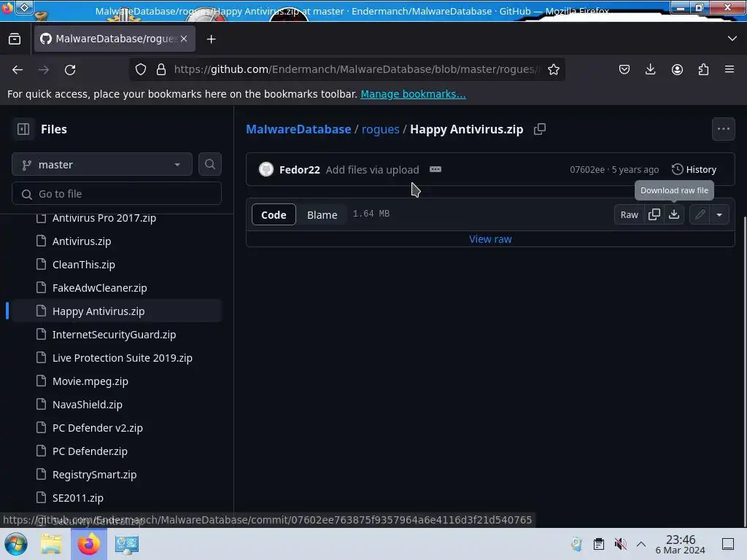Image resolution: width=747 pixels, height=560 pixels.
Task: Go to MalwareDatabase breadcrumb
Action: point(298,129)
